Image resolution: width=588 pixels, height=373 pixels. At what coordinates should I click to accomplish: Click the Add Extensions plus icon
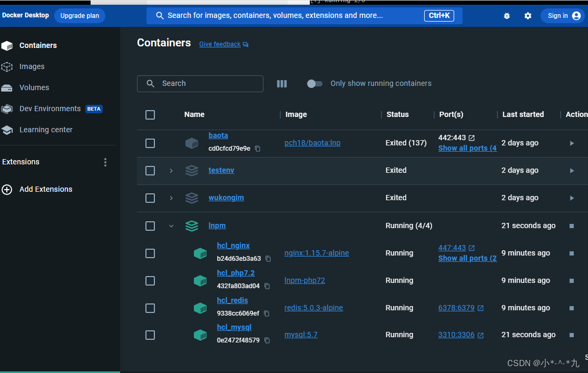(x=7, y=189)
